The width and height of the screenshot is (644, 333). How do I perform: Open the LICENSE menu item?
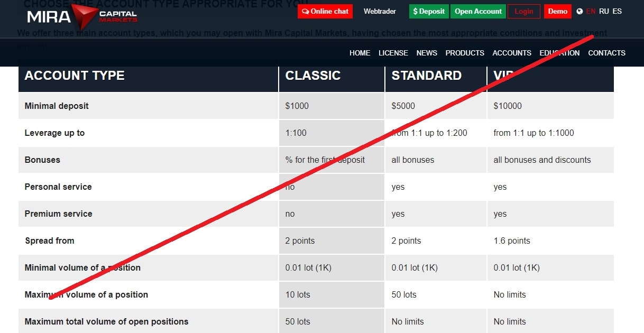tap(393, 53)
